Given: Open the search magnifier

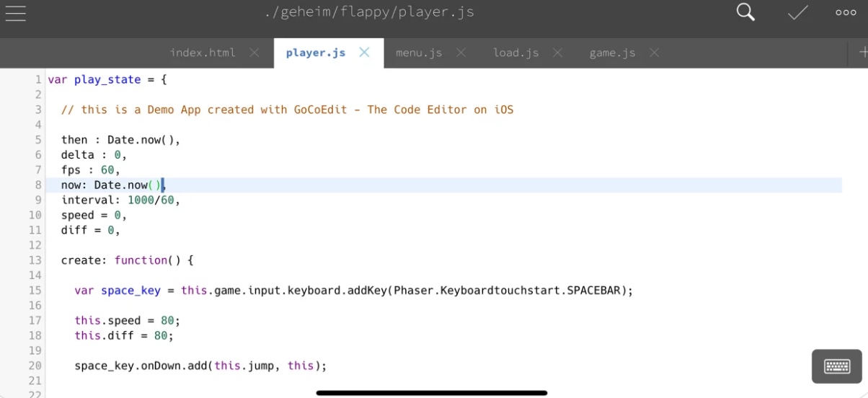Looking at the screenshot, I should tap(745, 12).
